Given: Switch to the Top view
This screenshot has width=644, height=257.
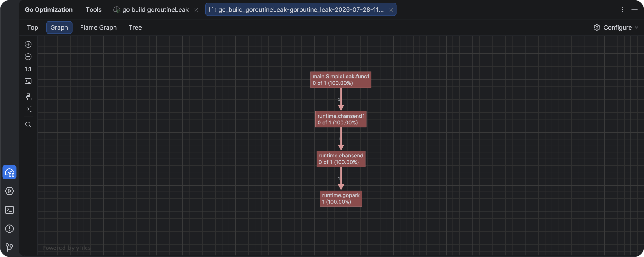Looking at the screenshot, I should point(32,27).
